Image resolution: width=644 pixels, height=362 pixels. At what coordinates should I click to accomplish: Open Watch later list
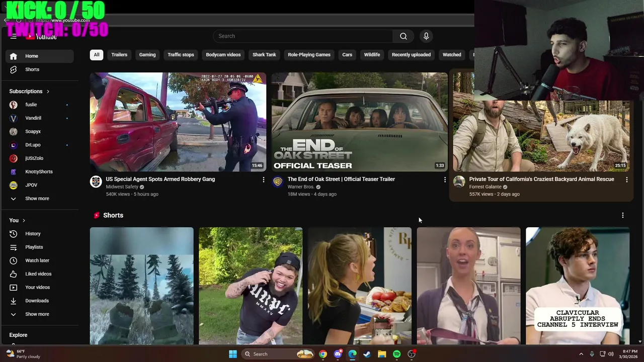pos(39,260)
